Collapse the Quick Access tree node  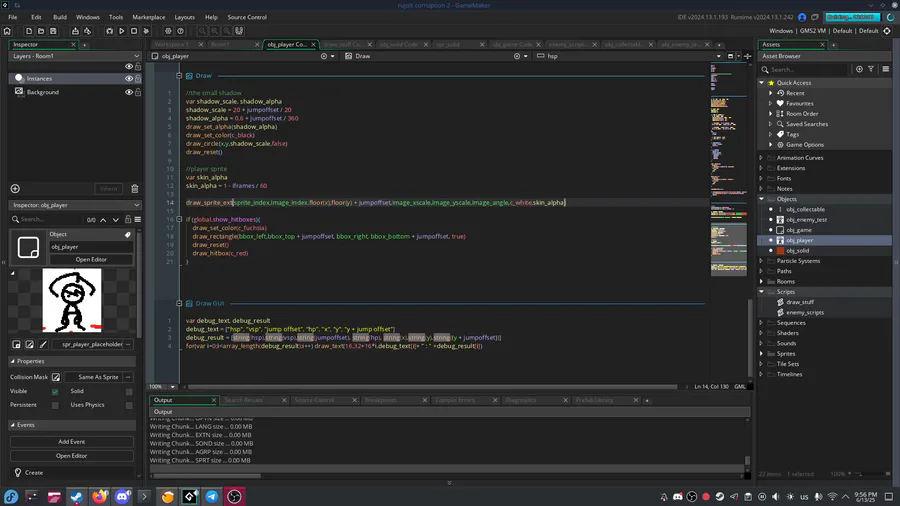click(x=762, y=83)
